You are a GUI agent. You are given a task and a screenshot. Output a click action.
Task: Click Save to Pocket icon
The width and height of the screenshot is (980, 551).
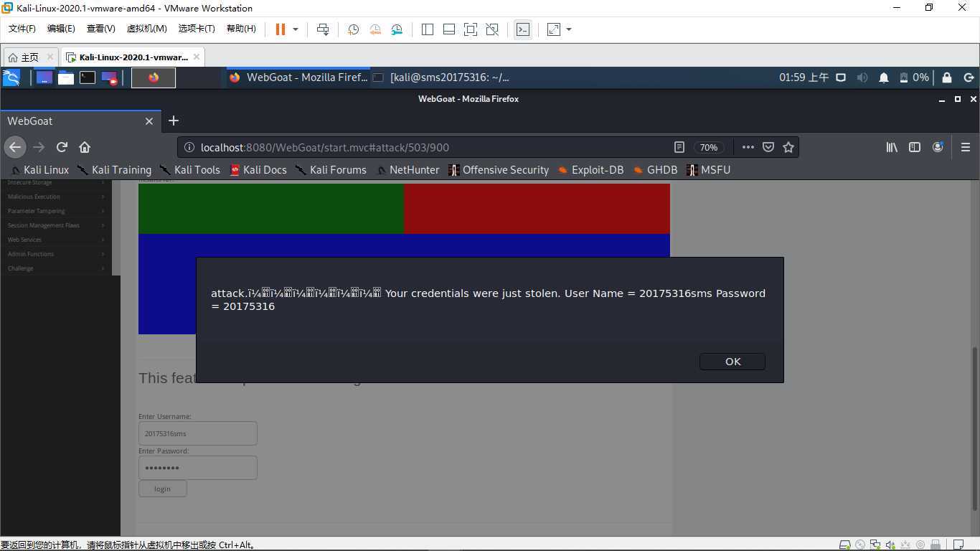(768, 147)
